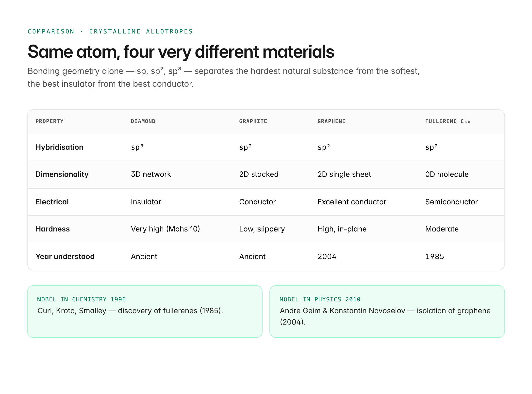Click the Graphene column header
This screenshot has width=532, height=394.
point(331,121)
